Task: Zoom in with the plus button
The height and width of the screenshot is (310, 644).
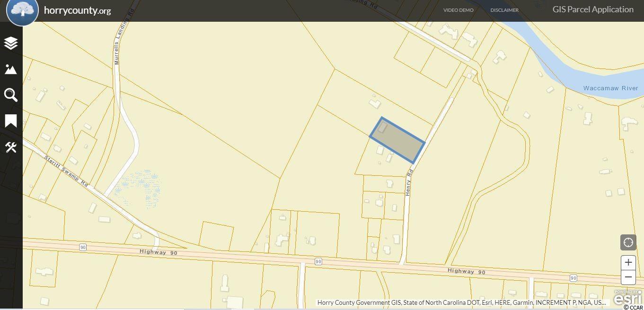Action: [628, 262]
